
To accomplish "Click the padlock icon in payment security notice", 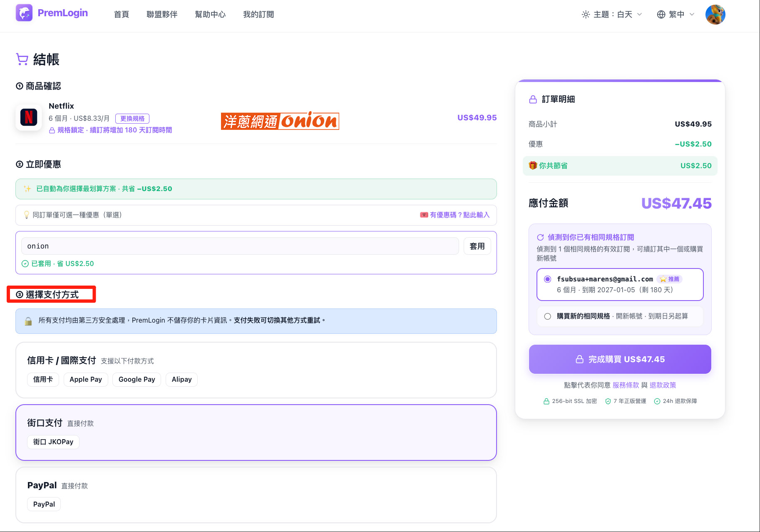I will [x=28, y=321].
